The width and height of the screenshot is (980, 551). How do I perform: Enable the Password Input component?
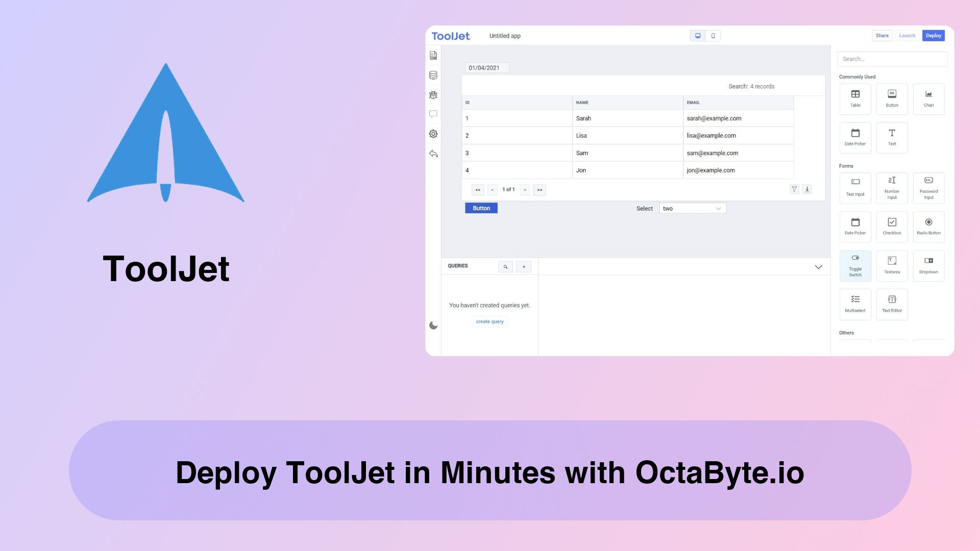(x=929, y=188)
